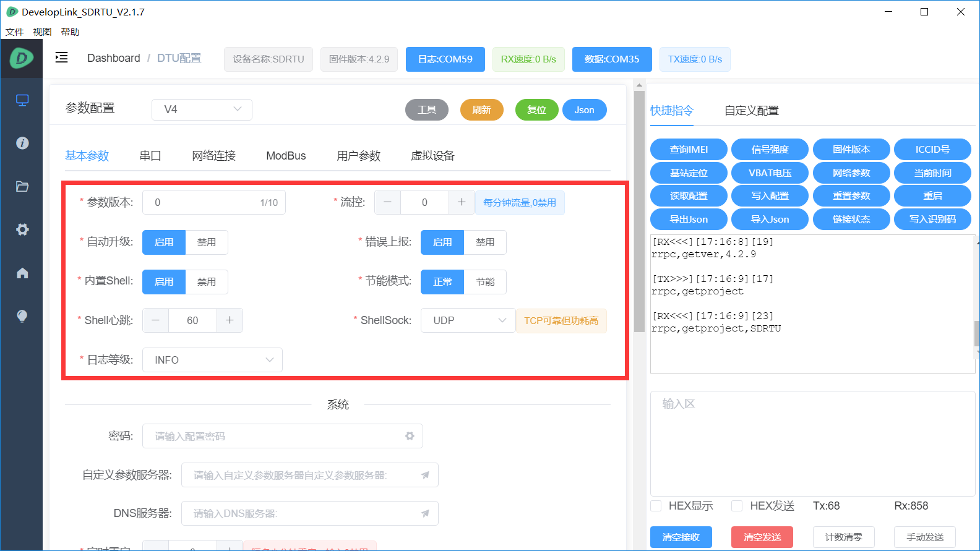Click the gear icon in password field
Viewport: 980px width, 551px height.
point(410,436)
